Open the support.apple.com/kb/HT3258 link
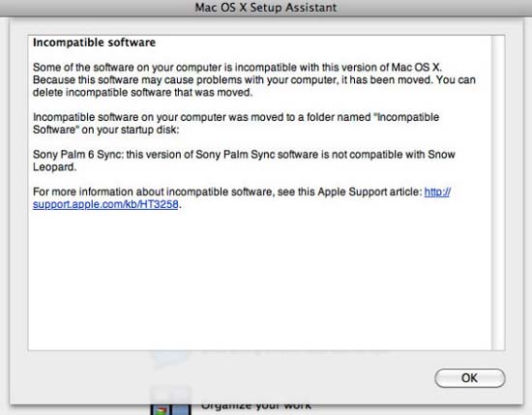The image size is (532, 415). tap(105, 204)
